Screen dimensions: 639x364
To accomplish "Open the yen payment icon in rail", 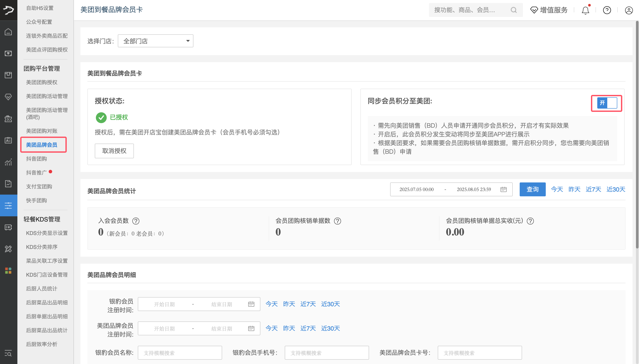I will click(x=8, y=53).
